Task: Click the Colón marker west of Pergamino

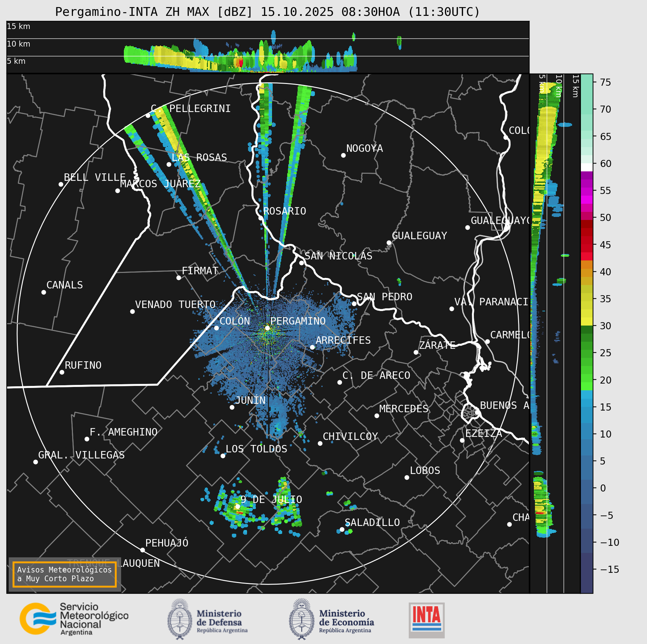Action: pyautogui.click(x=216, y=328)
